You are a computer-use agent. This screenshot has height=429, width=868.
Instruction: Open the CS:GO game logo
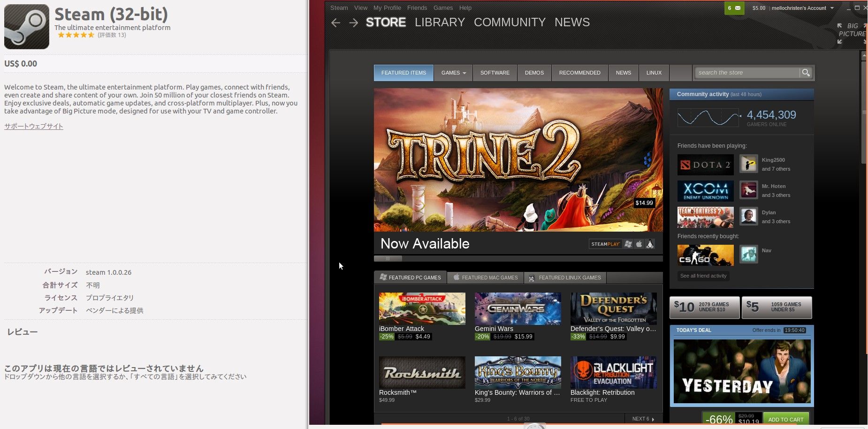(x=706, y=255)
